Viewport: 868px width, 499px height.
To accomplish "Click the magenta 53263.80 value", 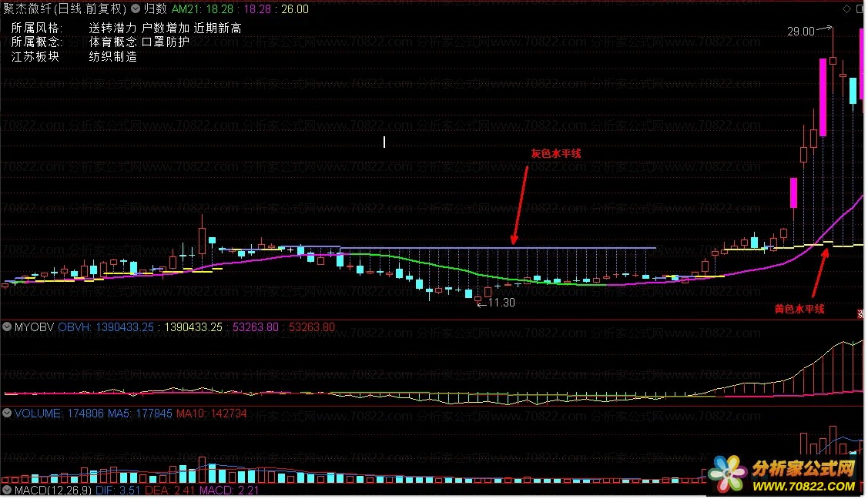I will (255, 327).
